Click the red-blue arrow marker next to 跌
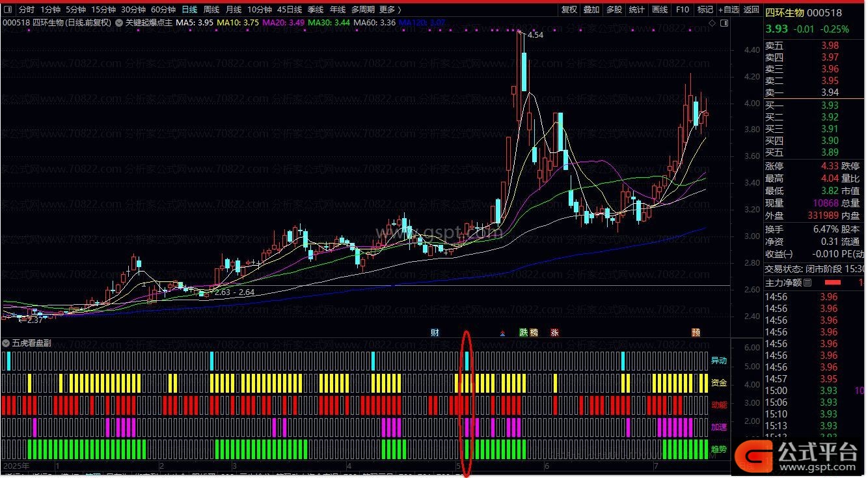Screen dimensions: 868x478 pyautogui.click(x=502, y=333)
